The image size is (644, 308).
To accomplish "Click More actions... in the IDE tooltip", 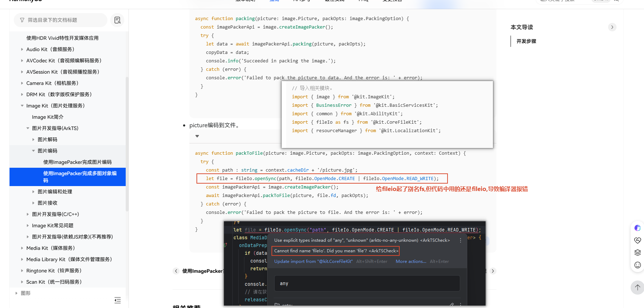I will 411,261.
